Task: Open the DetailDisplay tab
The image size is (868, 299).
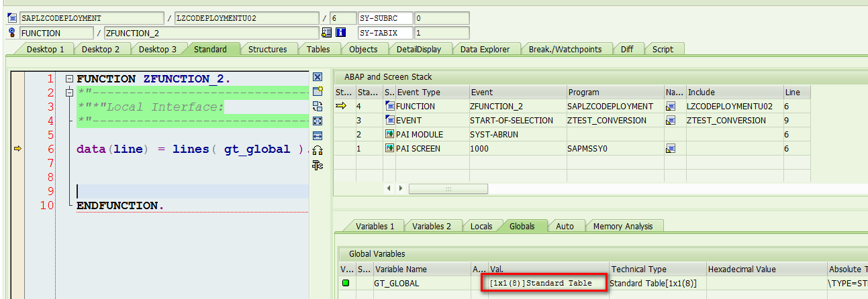Action: coord(419,49)
